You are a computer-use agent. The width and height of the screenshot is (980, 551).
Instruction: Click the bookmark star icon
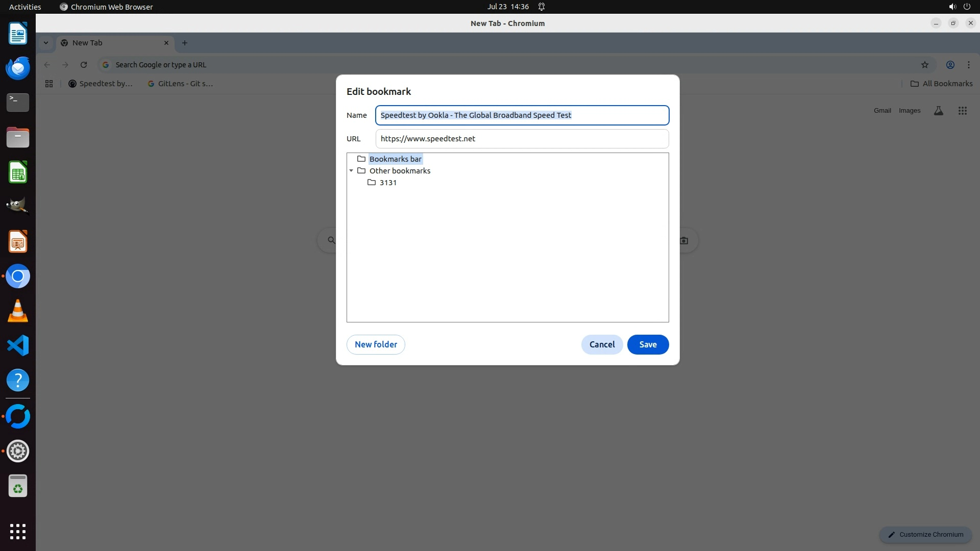(x=924, y=65)
